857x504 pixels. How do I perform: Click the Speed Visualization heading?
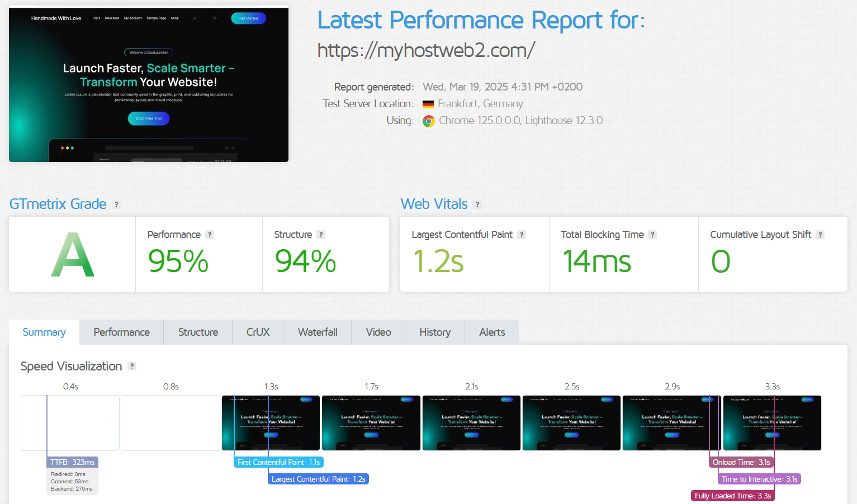71,366
